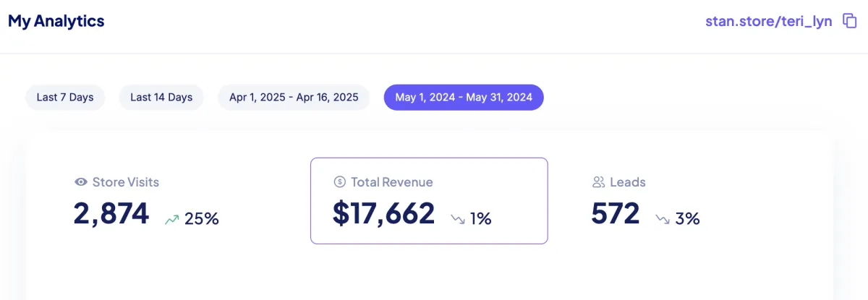Image resolution: width=868 pixels, height=300 pixels.
Task: Select the Last 7 Days filter
Action: click(65, 97)
